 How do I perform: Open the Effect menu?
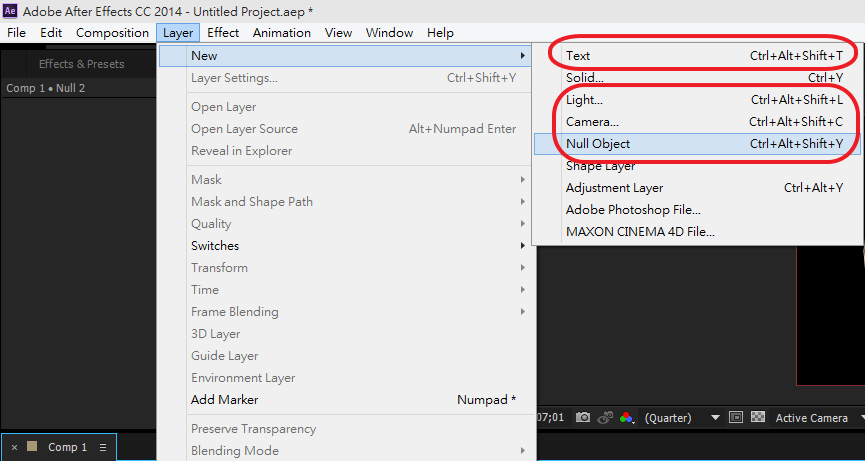[223, 33]
